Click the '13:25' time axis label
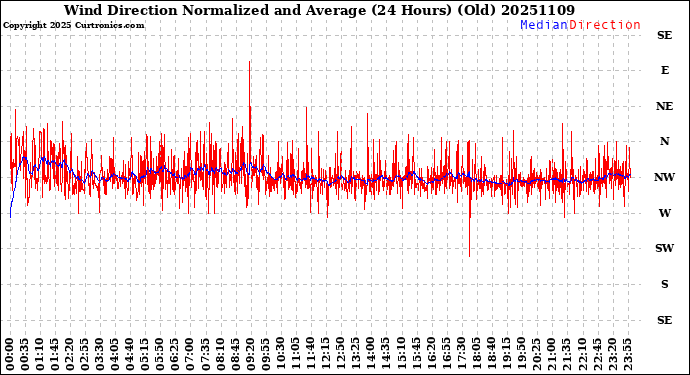This screenshot has width=690, height=375. (356, 354)
